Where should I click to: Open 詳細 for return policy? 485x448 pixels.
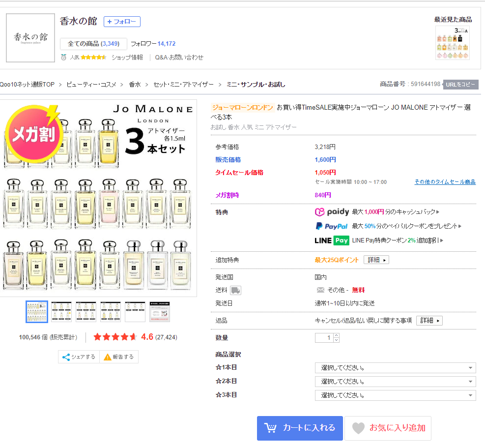click(x=429, y=321)
